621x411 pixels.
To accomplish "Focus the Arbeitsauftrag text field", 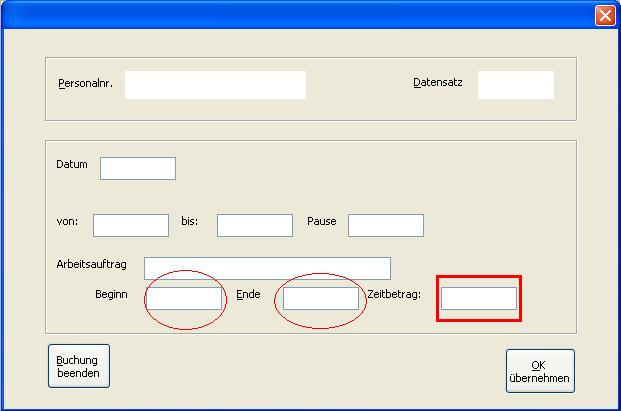I will coord(267,268).
